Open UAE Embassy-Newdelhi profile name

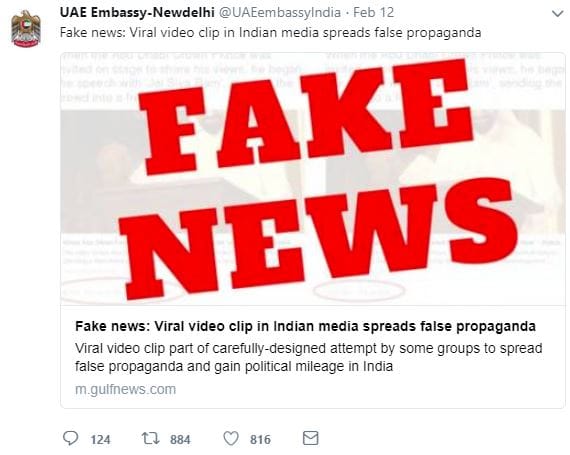click(x=137, y=13)
